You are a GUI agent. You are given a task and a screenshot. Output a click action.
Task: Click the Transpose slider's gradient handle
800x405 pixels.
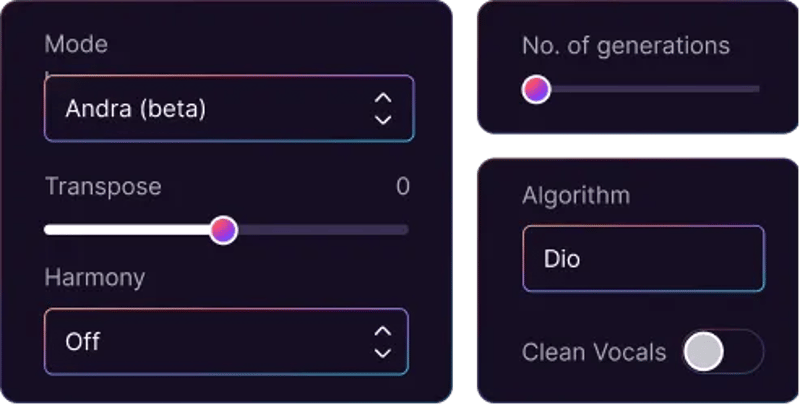point(224,230)
